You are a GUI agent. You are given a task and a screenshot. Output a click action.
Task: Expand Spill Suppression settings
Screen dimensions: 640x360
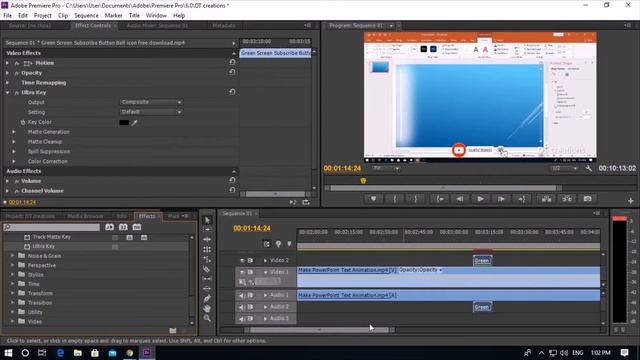(14, 151)
